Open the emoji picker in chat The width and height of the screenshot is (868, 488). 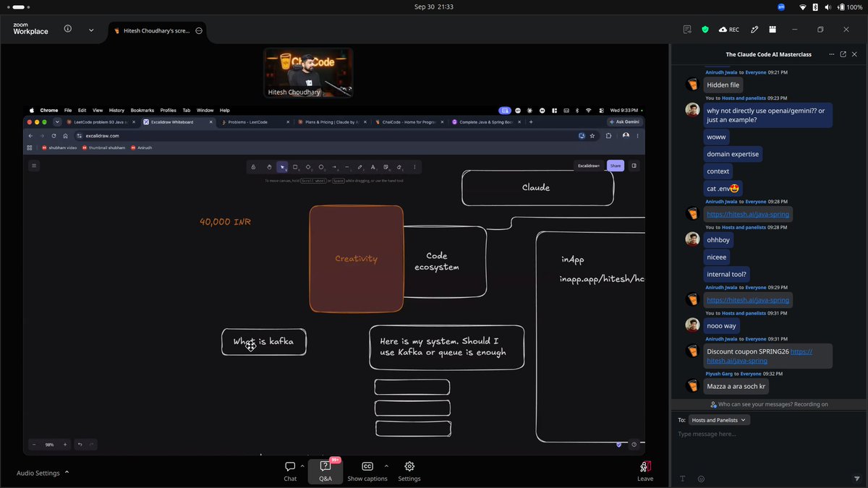701,479
